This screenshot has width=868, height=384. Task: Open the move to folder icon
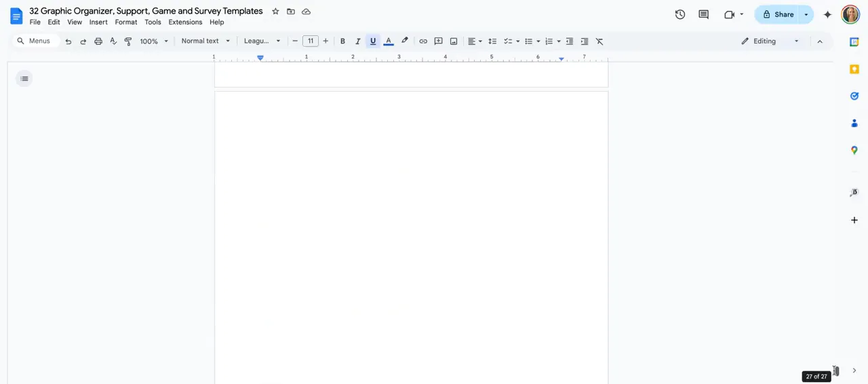point(291,12)
